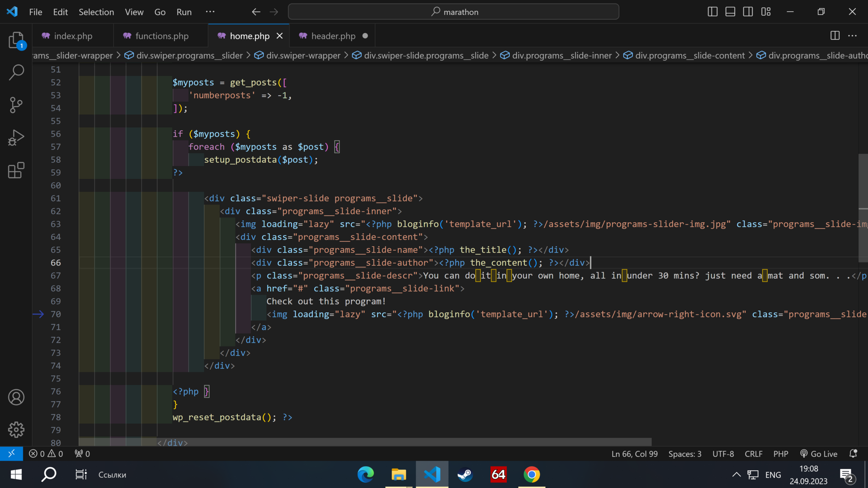Switch to the index.php tab
868x488 pixels.
(x=73, y=36)
